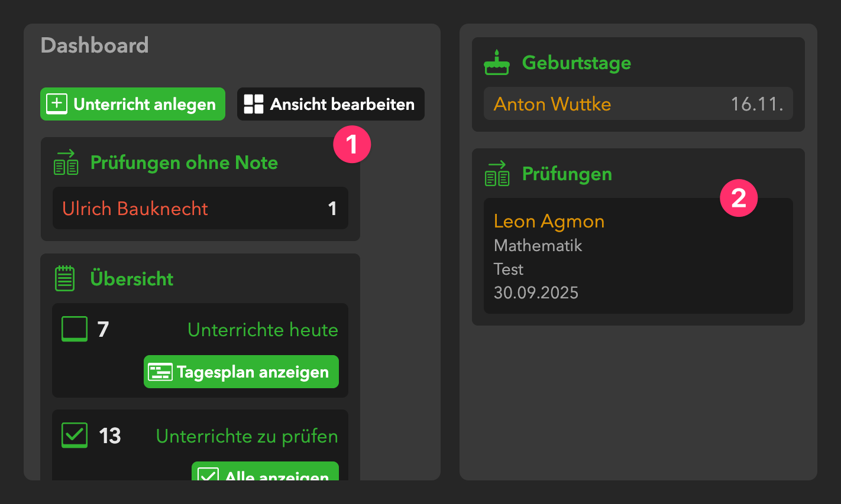Click the pink annotation marker number 2
Viewport: 841px width, 504px height.
click(739, 198)
